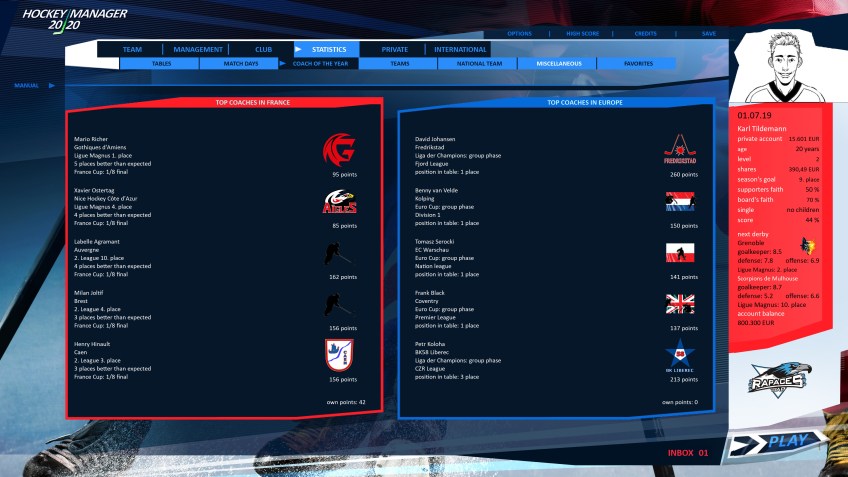Click the Caen team crest icon
Screen dimensions: 848x477
pos(338,355)
